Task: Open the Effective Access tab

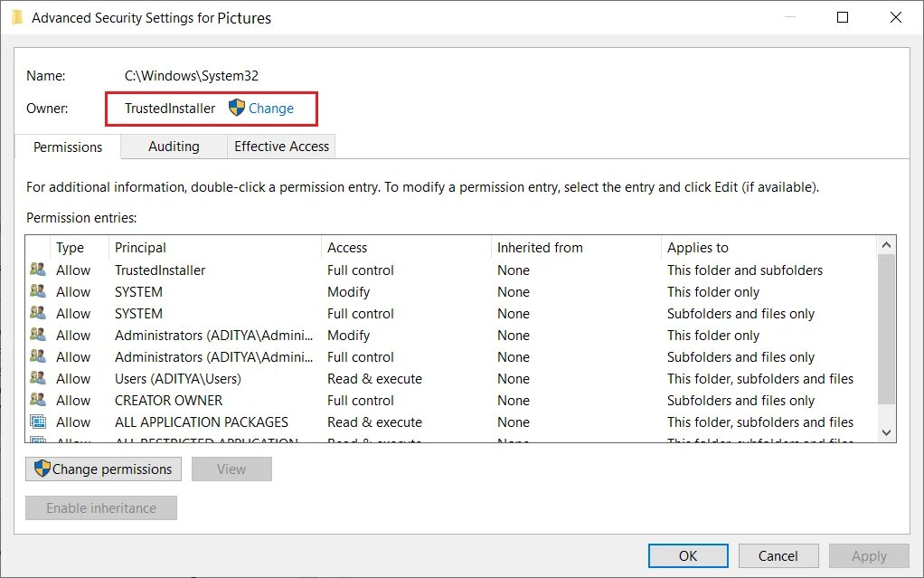Action: [x=281, y=147]
